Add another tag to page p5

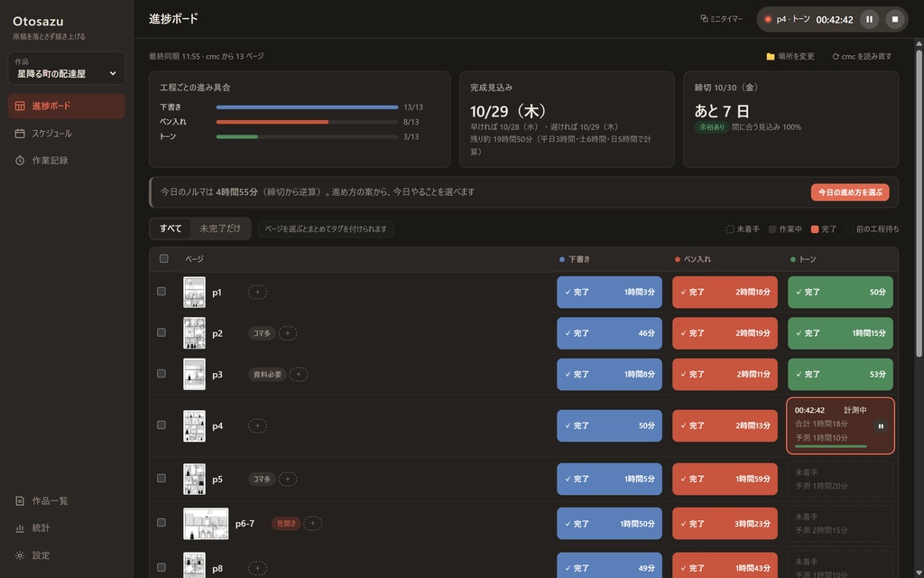288,479
